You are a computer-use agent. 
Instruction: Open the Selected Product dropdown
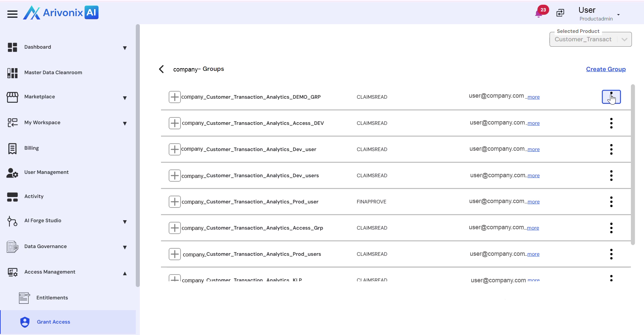click(624, 40)
